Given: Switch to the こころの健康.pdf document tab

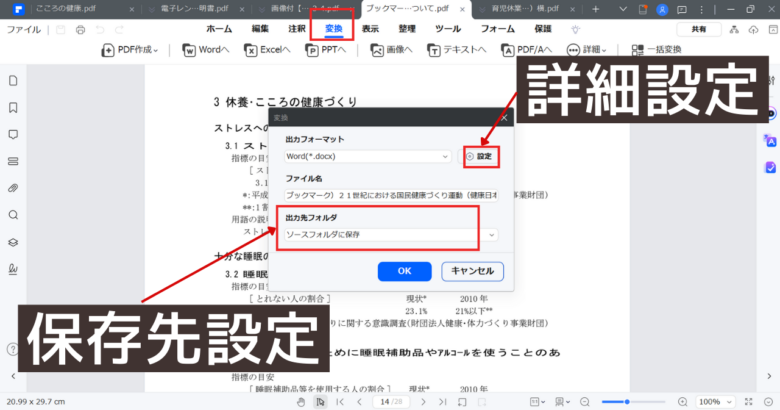Looking at the screenshot, I should coord(82,9).
